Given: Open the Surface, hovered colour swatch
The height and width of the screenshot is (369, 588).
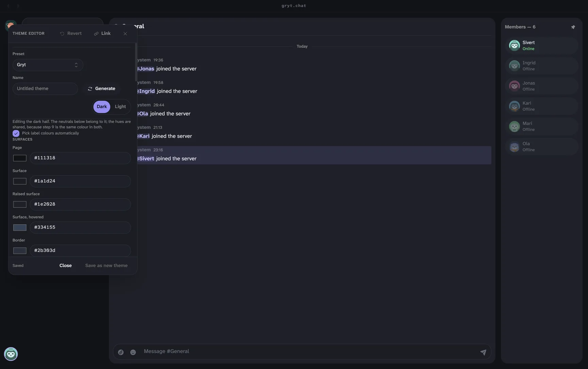Looking at the screenshot, I should 20,227.
